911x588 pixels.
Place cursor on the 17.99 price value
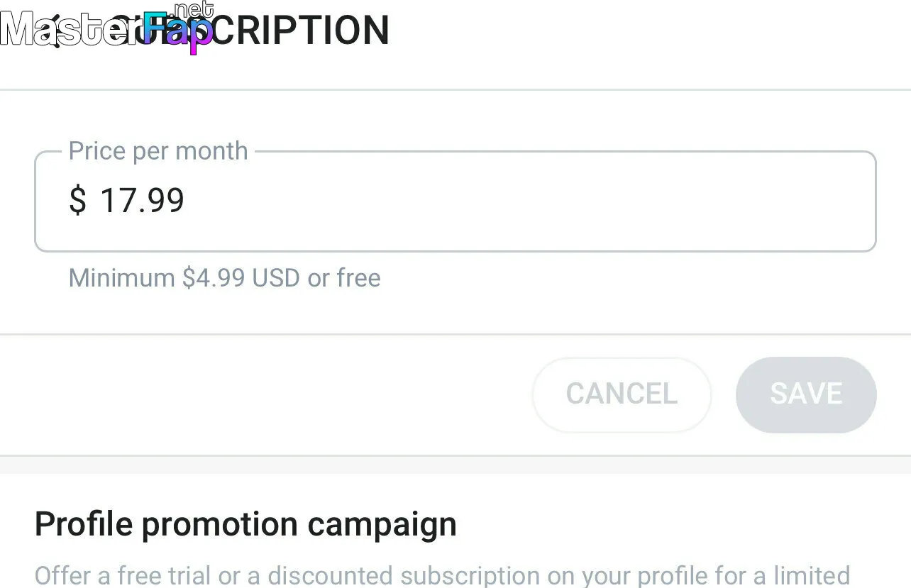[x=142, y=200]
